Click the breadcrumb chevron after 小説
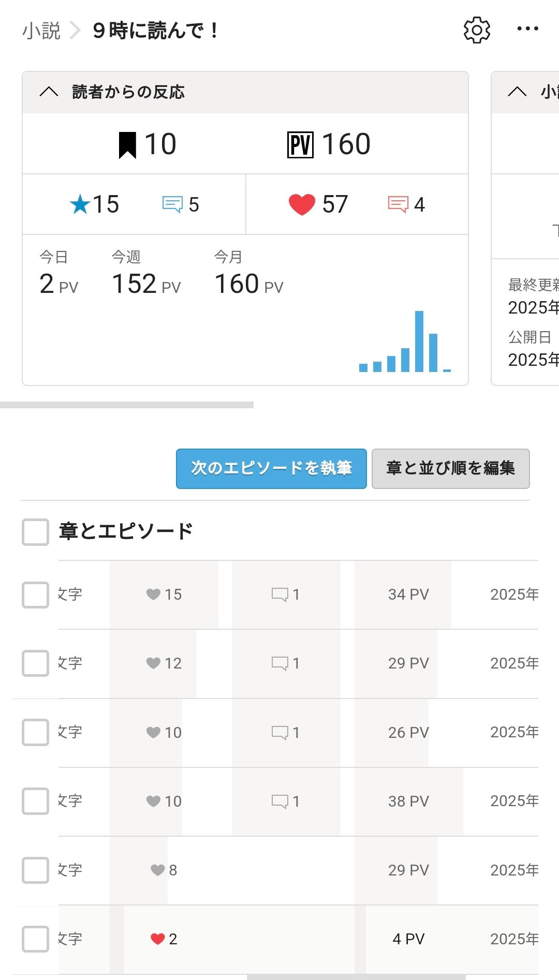 [76, 31]
